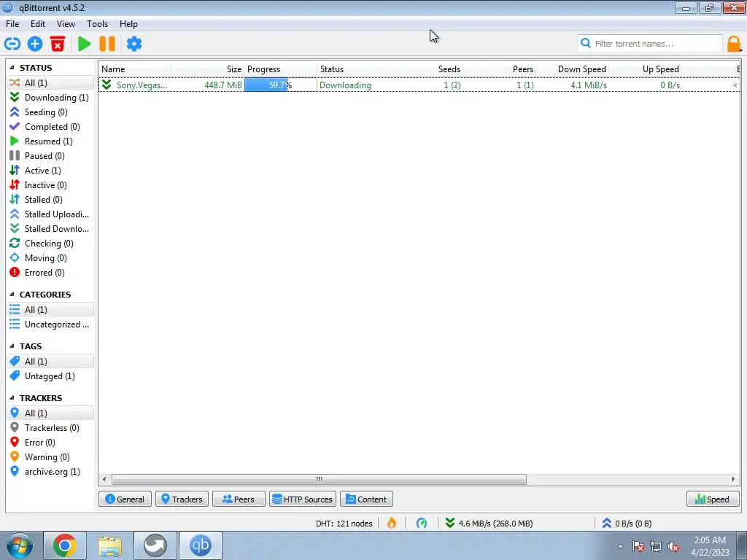The image size is (747, 560).
Task: Switch to the HTTP Sources tab
Action: [x=303, y=499]
